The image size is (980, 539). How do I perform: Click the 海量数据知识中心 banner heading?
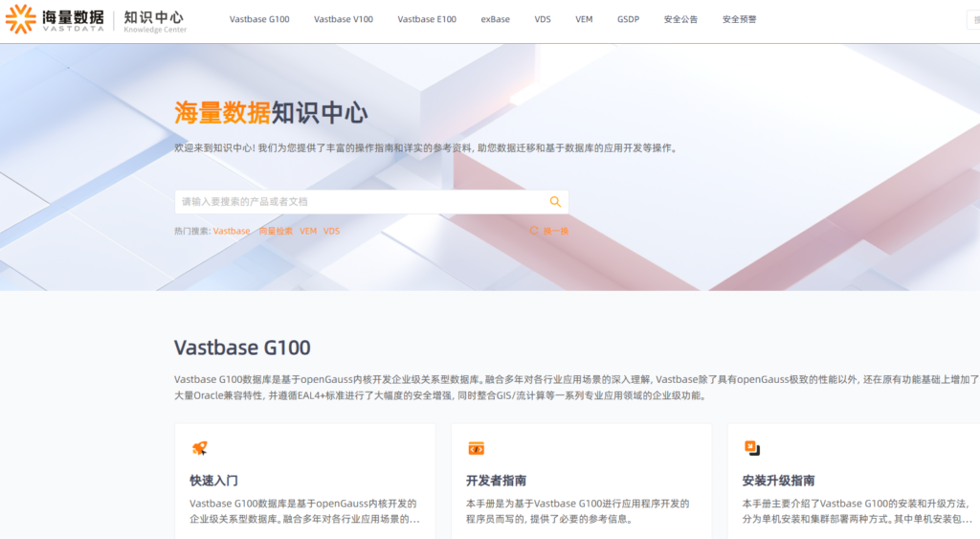tap(271, 113)
